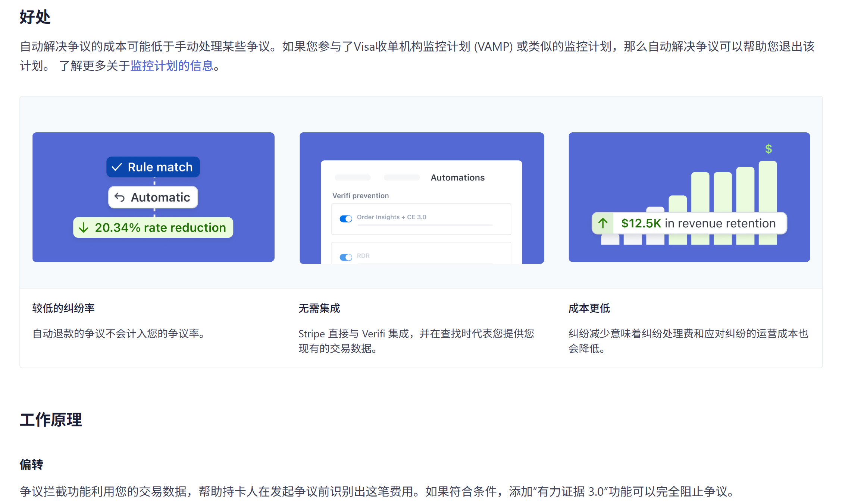Click the down arrow beside rate reduction
Screen dimensions: 864x504
click(x=84, y=227)
